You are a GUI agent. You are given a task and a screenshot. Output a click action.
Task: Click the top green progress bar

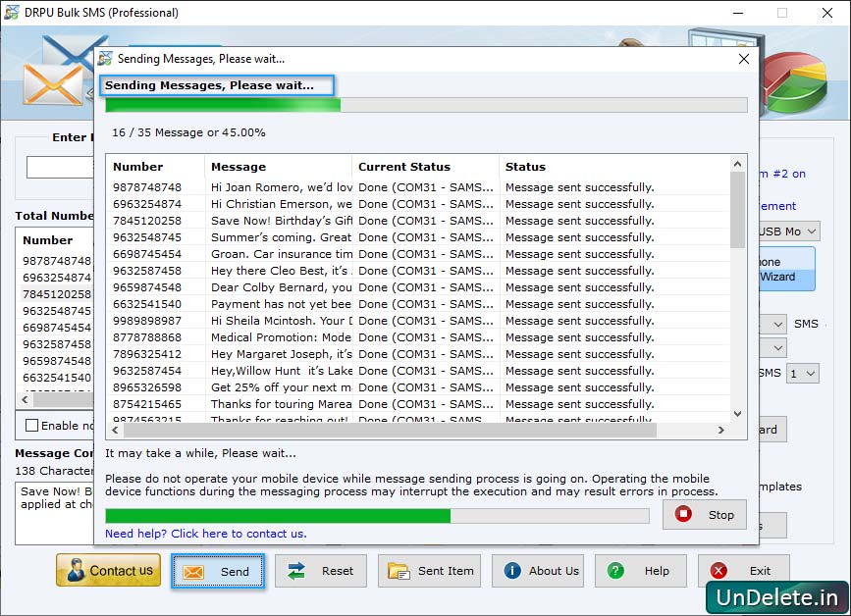(x=426, y=105)
